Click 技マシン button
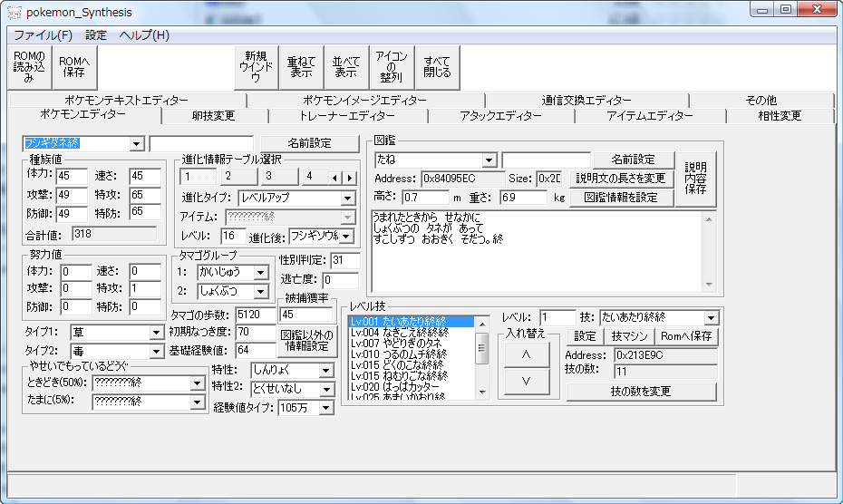The height and width of the screenshot is (504, 843). point(630,336)
